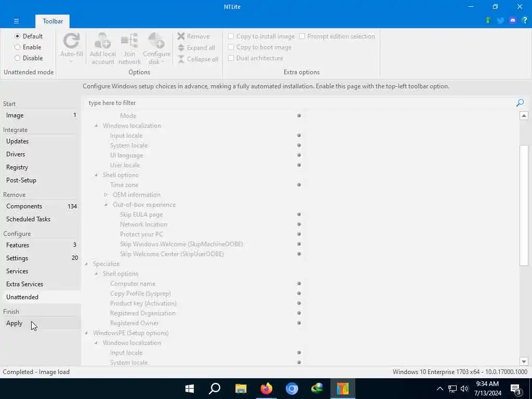The image size is (532, 399).
Task: Open the help question mark icon
Action: point(525,20)
